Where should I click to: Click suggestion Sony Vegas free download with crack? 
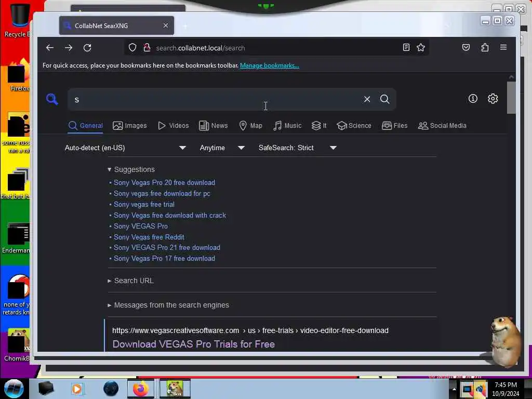tap(170, 215)
